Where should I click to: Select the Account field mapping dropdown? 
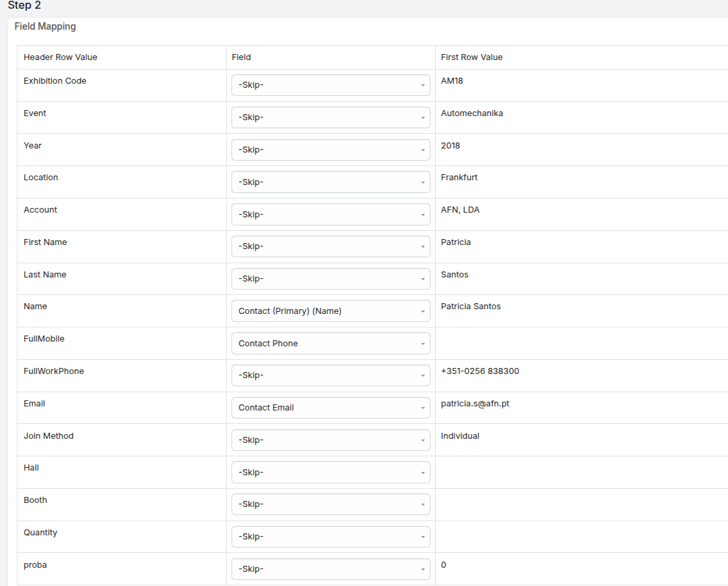click(x=331, y=214)
